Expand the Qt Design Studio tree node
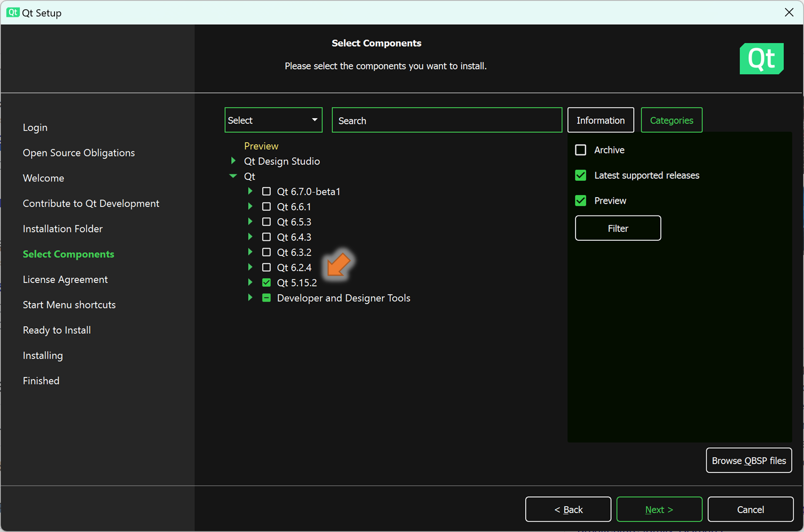804x532 pixels. pos(233,160)
